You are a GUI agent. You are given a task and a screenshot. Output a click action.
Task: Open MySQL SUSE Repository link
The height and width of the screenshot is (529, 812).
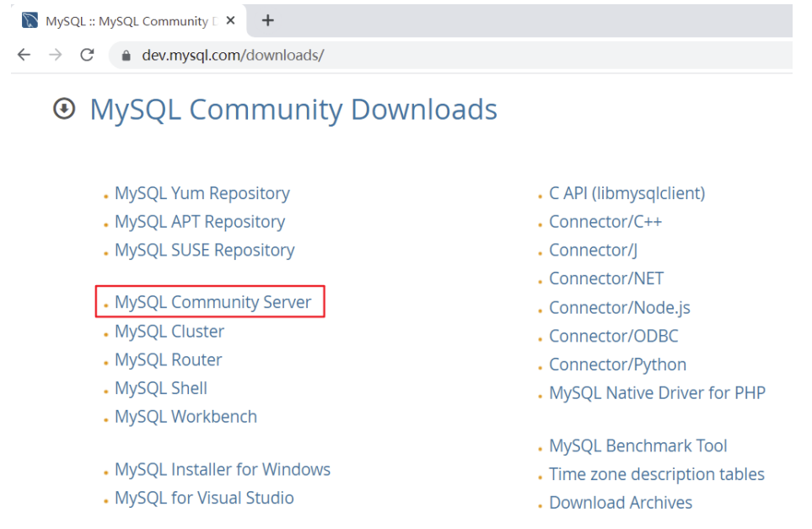point(205,251)
